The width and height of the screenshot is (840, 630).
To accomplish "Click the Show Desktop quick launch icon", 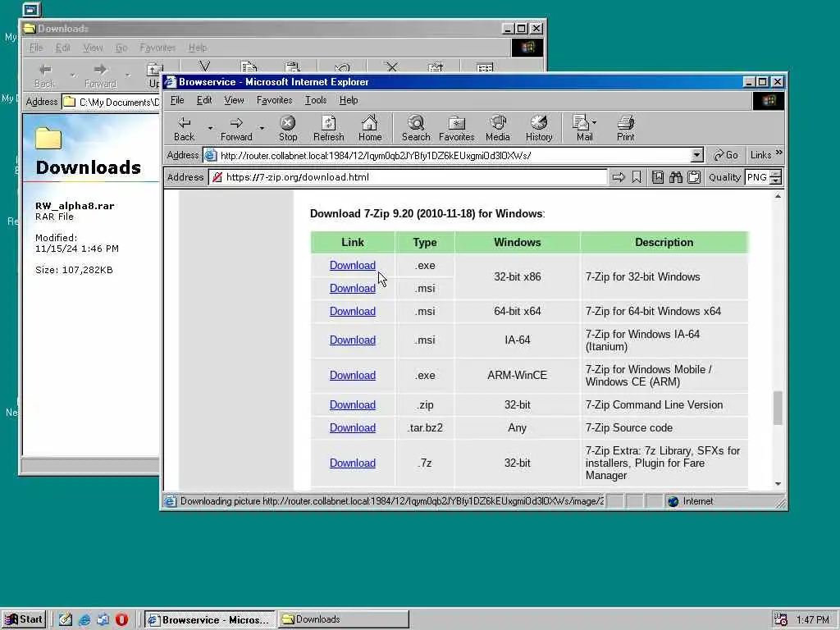I will (66, 620).
